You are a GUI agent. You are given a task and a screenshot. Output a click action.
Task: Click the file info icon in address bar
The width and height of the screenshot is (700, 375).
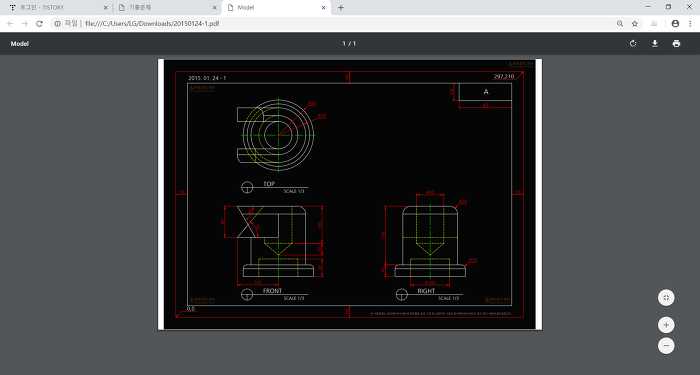click(58, 24)
